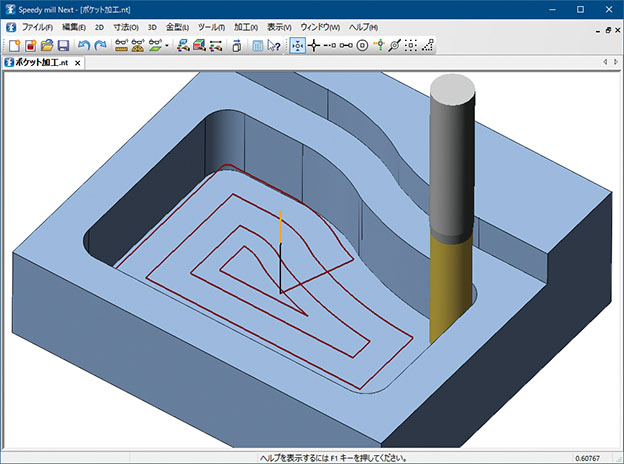
Task: Open the 金型(L) mold menu
Action: click(179, 27)
